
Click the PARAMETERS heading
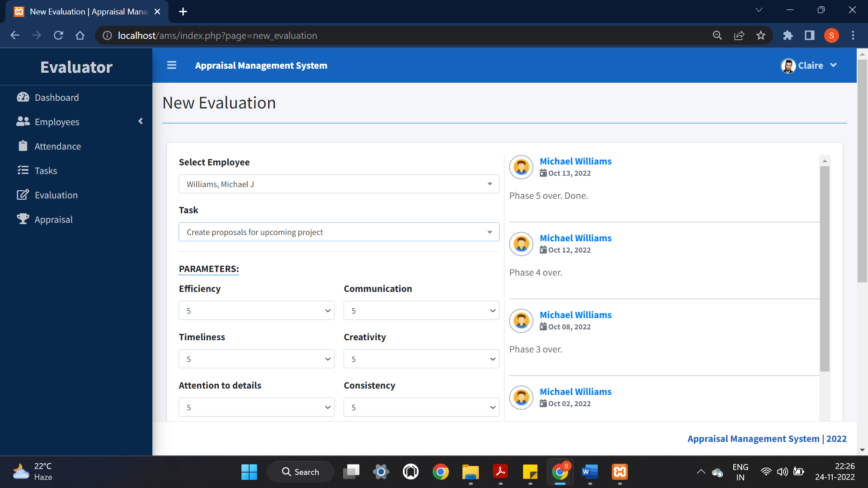pos(208,268)
